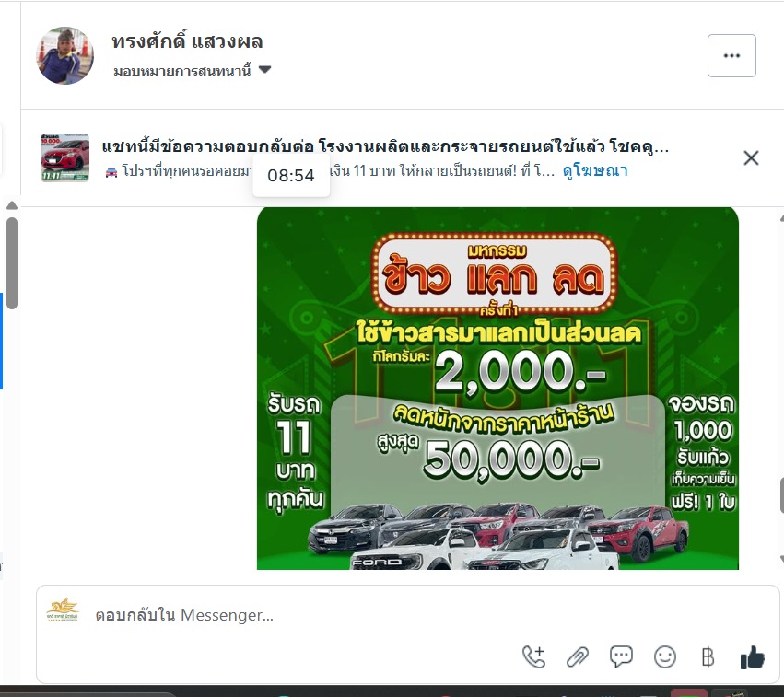Click the ad banner title text
The width and height of the screenshot is (784, 697).
point(385,146)
